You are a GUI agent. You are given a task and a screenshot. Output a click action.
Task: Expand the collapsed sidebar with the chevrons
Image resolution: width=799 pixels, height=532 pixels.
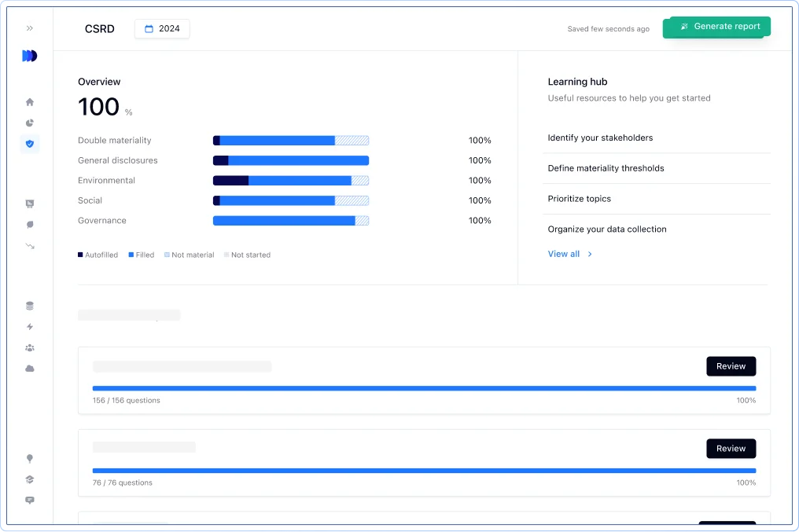[x=30, y=28]
